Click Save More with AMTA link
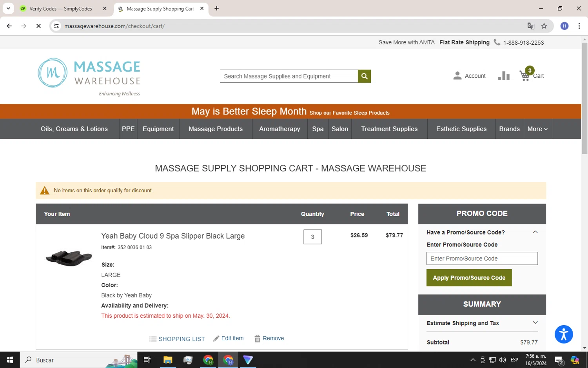The height and width of the screenshot is (368, 588). pyautogui.click(x=407, y=42)
